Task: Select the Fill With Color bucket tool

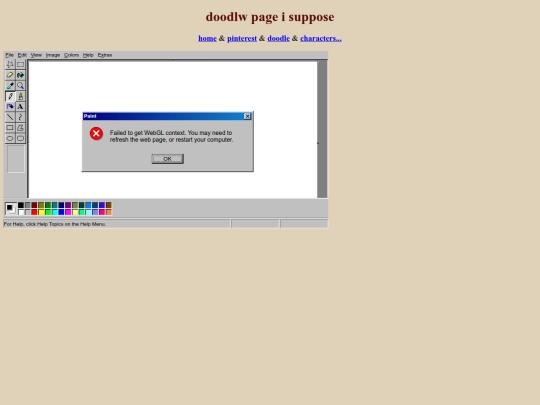Action: 20,75
